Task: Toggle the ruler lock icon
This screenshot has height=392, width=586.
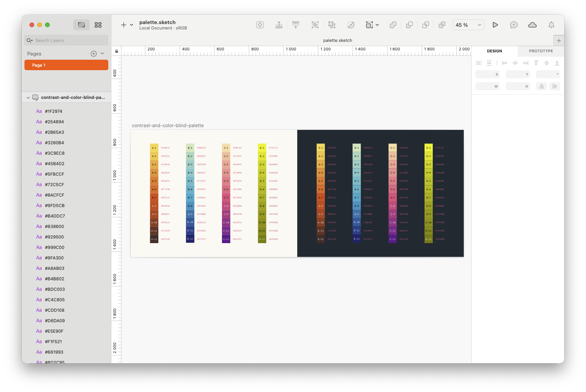Action: [x=116, y=51]
